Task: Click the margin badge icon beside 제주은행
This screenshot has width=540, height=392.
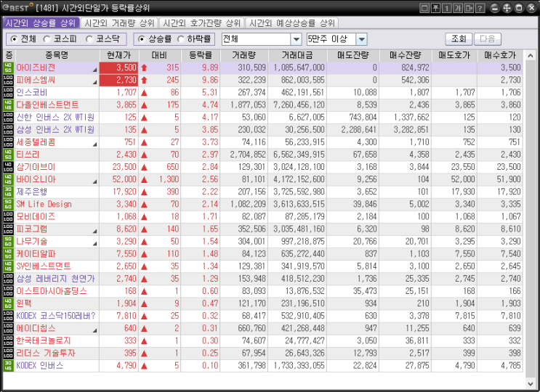Action: pos(8,192)
